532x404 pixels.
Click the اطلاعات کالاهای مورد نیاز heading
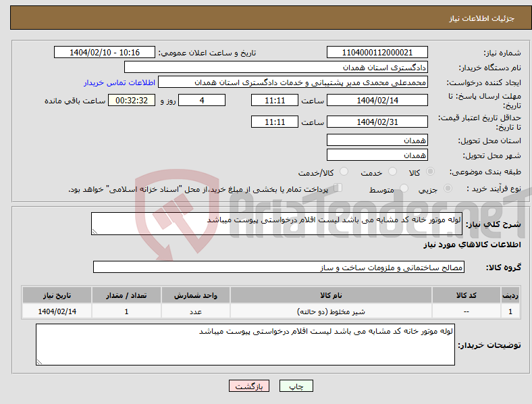point(472,245)
